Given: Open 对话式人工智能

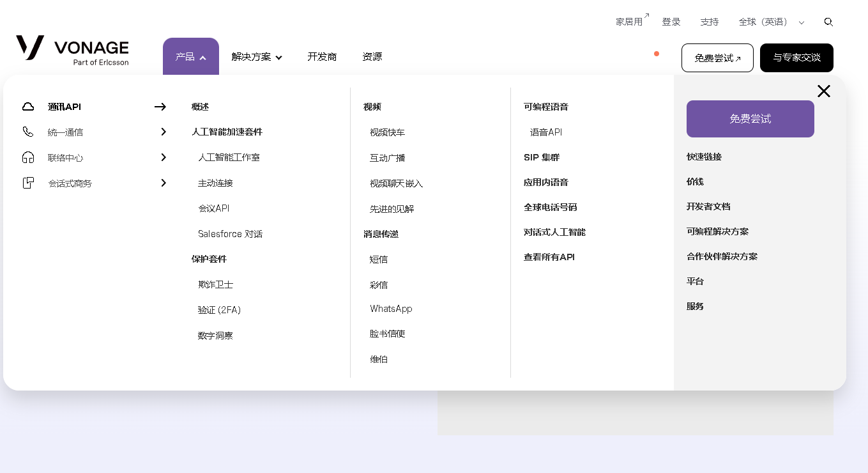Looking at the screenshot, I should coord(554,232).
